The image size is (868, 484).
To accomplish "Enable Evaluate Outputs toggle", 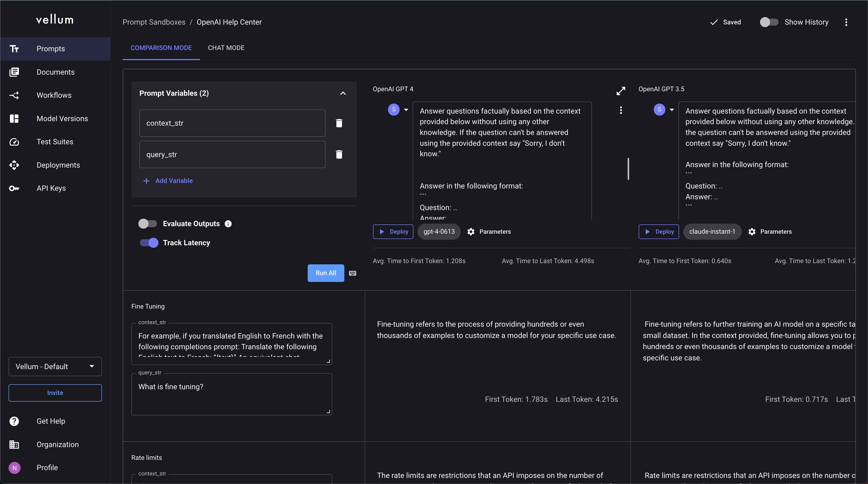I will coord(148,223).
